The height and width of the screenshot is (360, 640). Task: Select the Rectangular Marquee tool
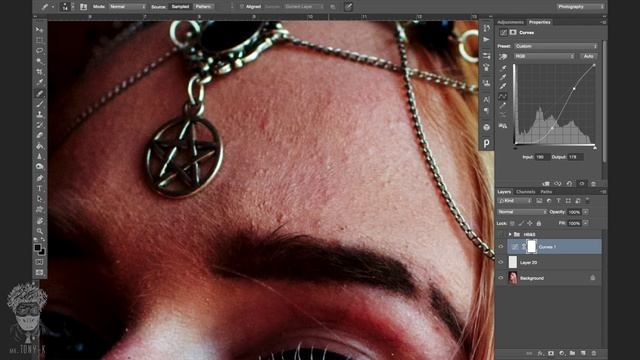(x=39, y=40)
